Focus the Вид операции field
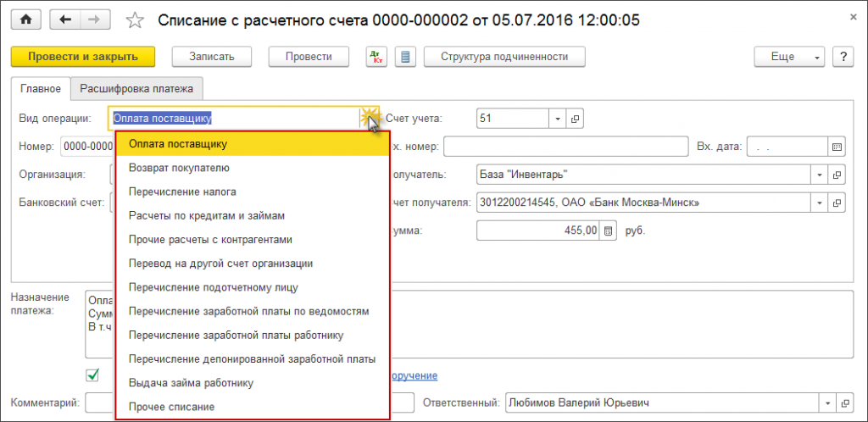 (235, 118)
